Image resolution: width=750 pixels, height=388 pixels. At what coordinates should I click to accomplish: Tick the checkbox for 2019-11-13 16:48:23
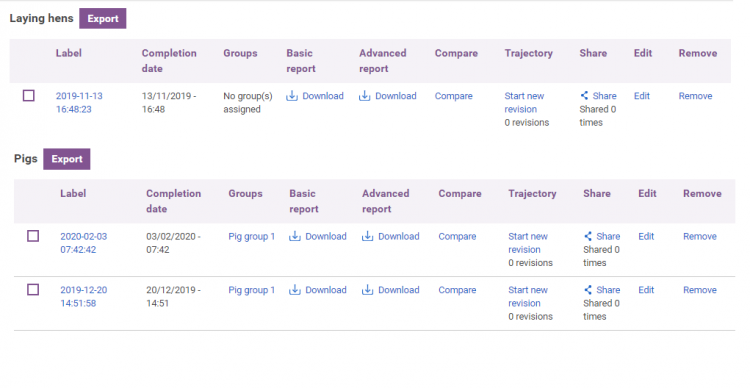29,96
